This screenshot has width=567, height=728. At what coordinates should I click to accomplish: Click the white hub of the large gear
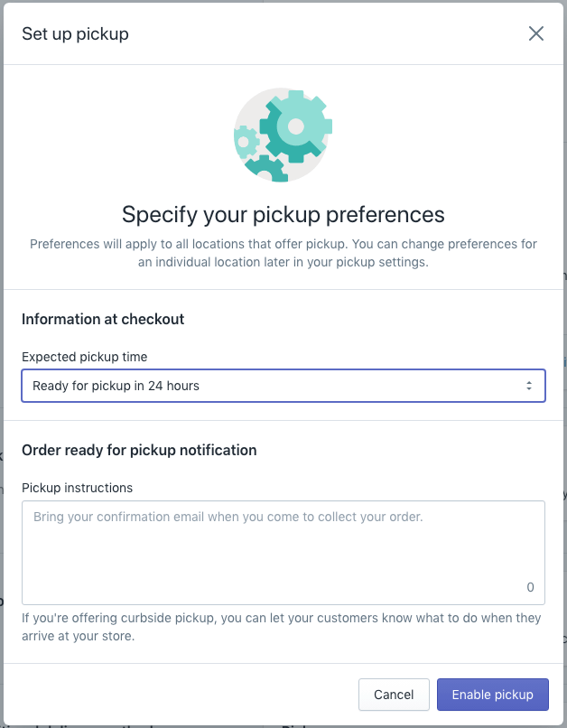[x=296, y=126]
